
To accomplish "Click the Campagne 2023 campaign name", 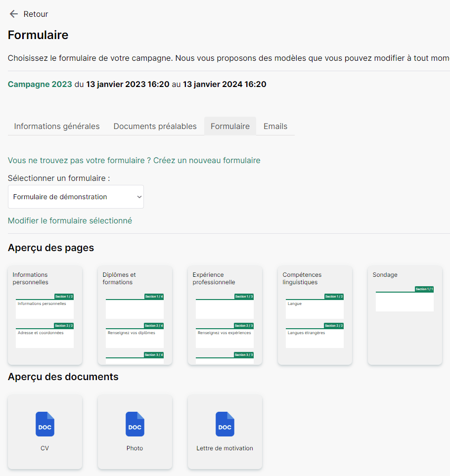I will (40, 84).
